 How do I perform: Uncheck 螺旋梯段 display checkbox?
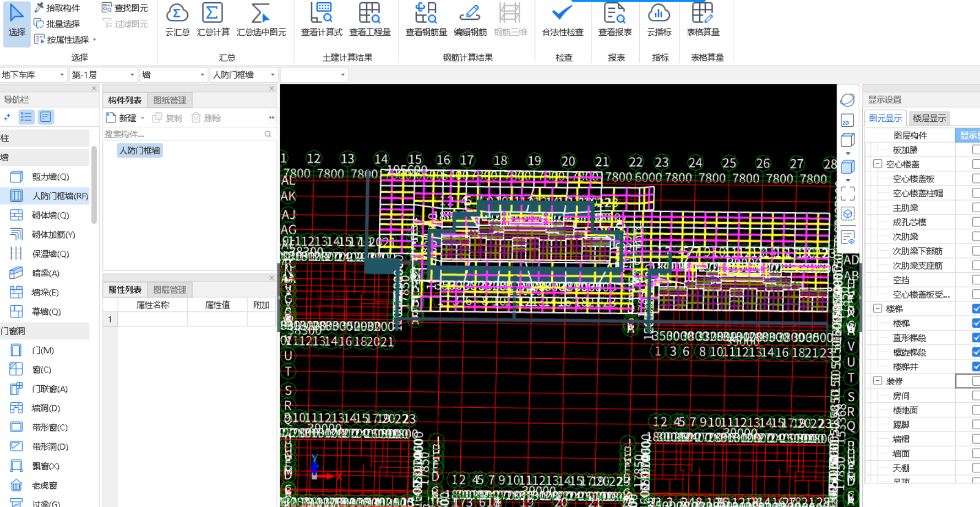tap(976, 352)
